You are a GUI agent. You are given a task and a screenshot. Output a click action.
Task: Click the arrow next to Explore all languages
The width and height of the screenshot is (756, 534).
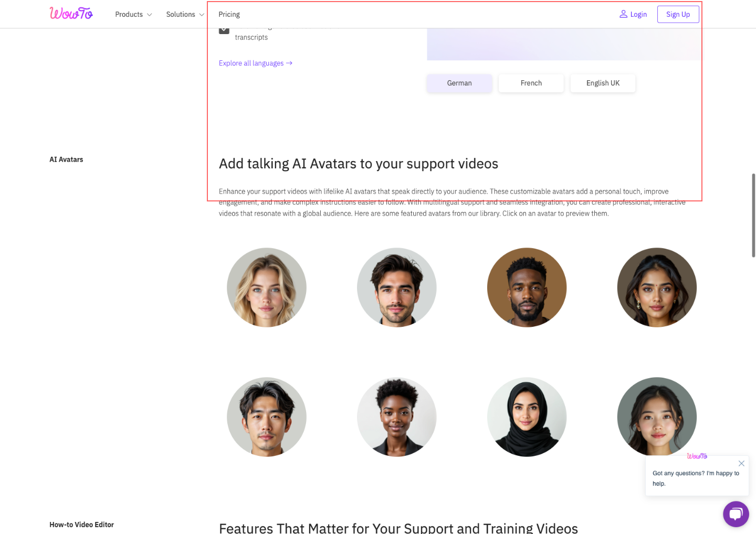pyautogui.click(x=289, y=63)
